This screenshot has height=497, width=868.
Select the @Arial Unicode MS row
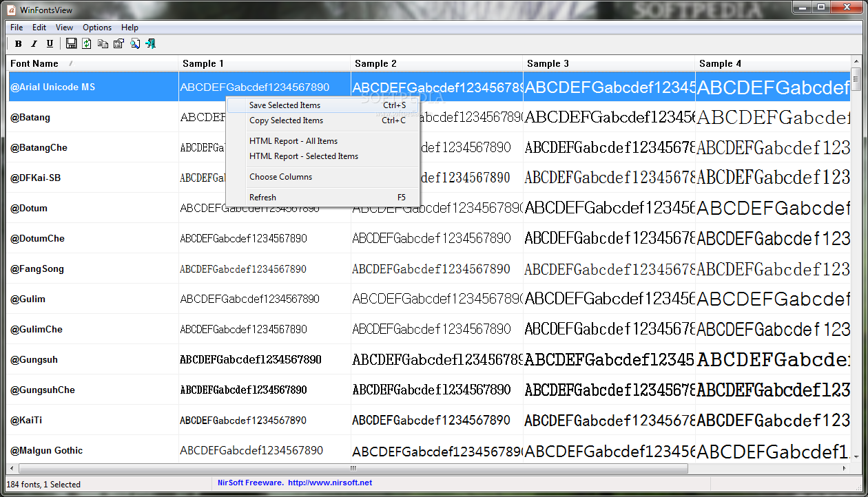[429, 87]
